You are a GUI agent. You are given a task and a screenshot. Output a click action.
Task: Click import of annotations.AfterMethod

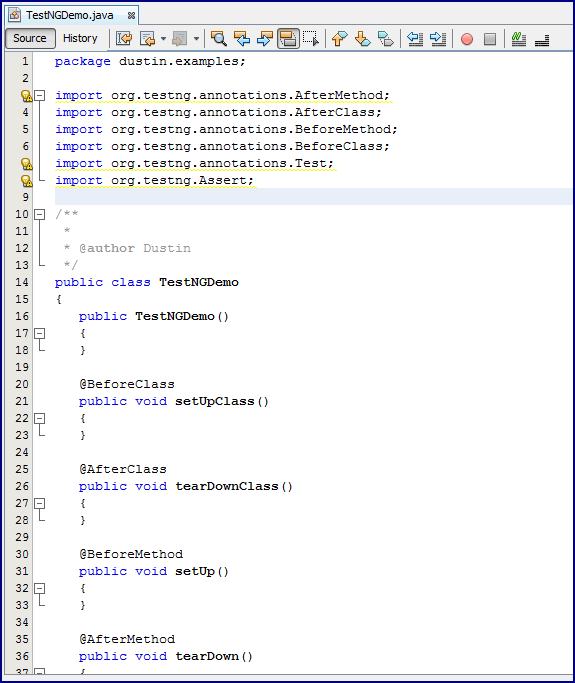[x=222, y=95]
